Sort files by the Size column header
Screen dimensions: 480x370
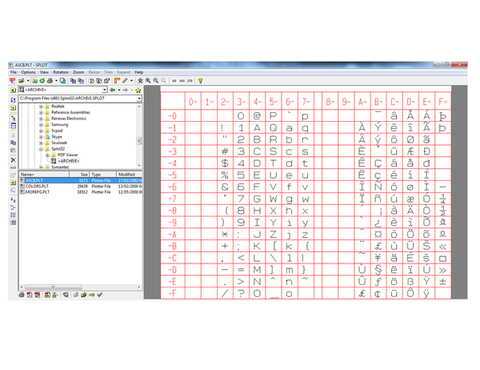tap(79, 174)
